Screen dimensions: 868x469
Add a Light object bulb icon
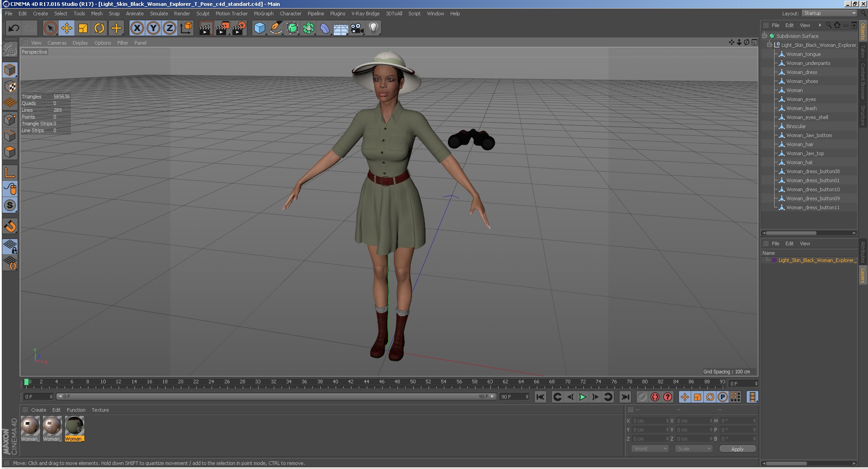(374, 28)
